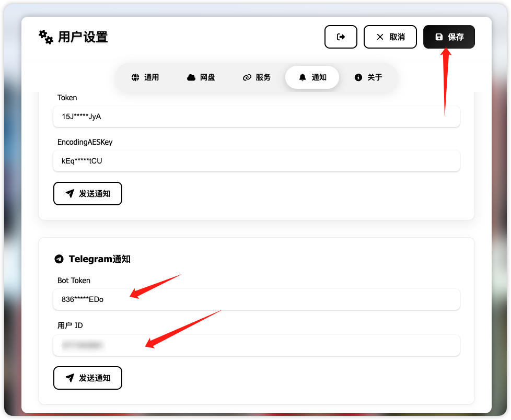Click the 取消 cancel button
Image resolution: width=511 pixels, height=420 pixels.
390,37
